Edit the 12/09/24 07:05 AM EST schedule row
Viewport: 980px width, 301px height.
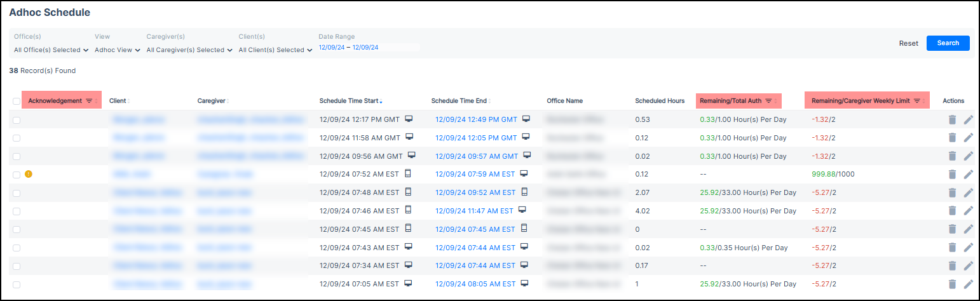coord(969,284)
